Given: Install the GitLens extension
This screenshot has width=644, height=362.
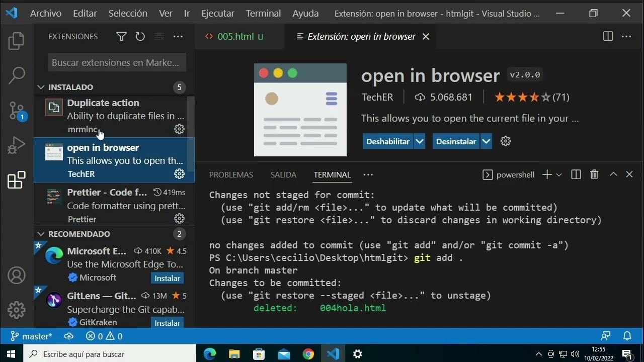Looking at the screenshot, I should [167, 323].
